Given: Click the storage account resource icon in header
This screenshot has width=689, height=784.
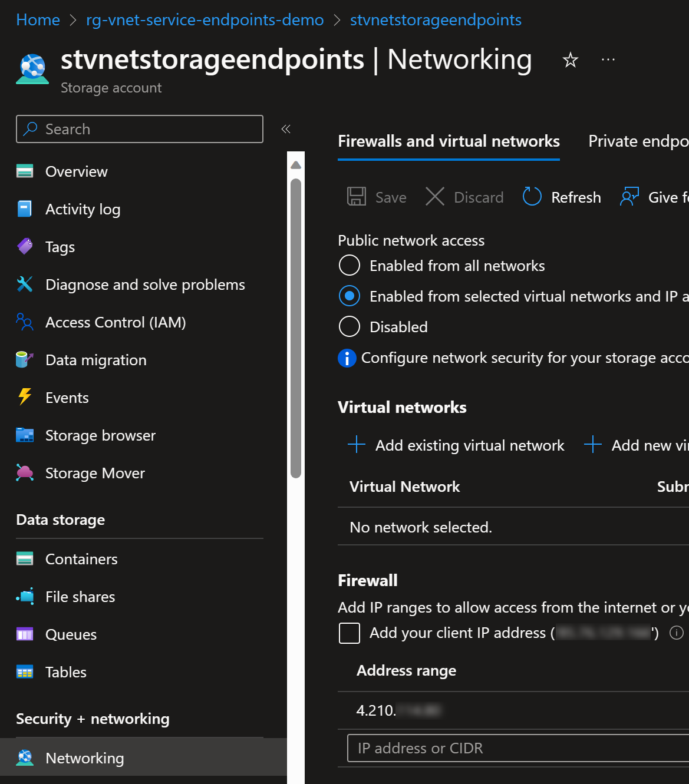Looking at the screenshot, I should point(32,70).
